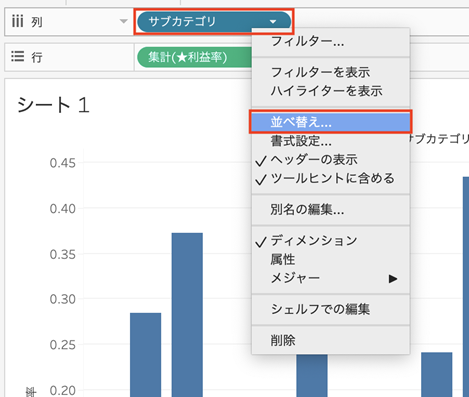
Task: Click the 0.30 axis label
Action: (x=62, y=299)
